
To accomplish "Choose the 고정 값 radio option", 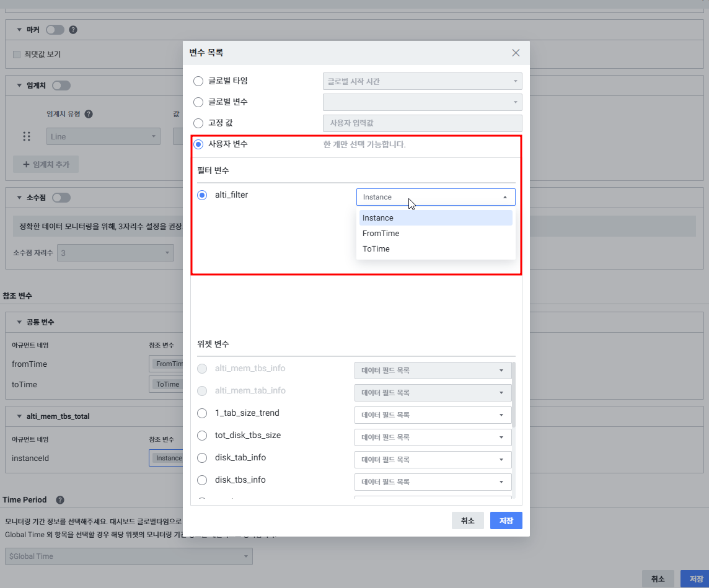I will (198, 123).
